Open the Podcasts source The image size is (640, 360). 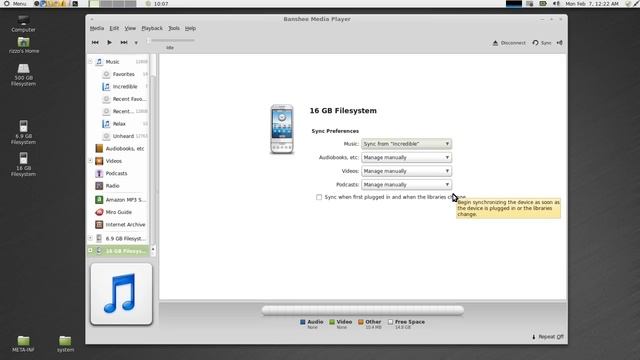116,173
